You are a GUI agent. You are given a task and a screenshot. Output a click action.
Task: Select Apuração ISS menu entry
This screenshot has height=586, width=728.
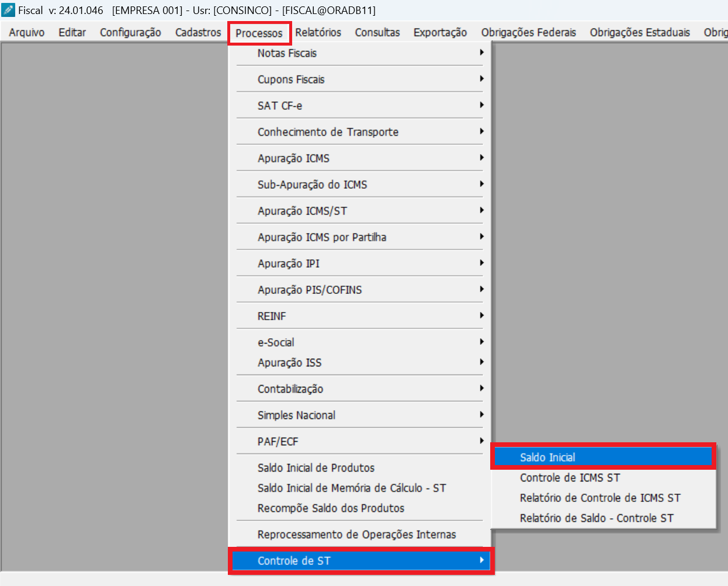360,363
